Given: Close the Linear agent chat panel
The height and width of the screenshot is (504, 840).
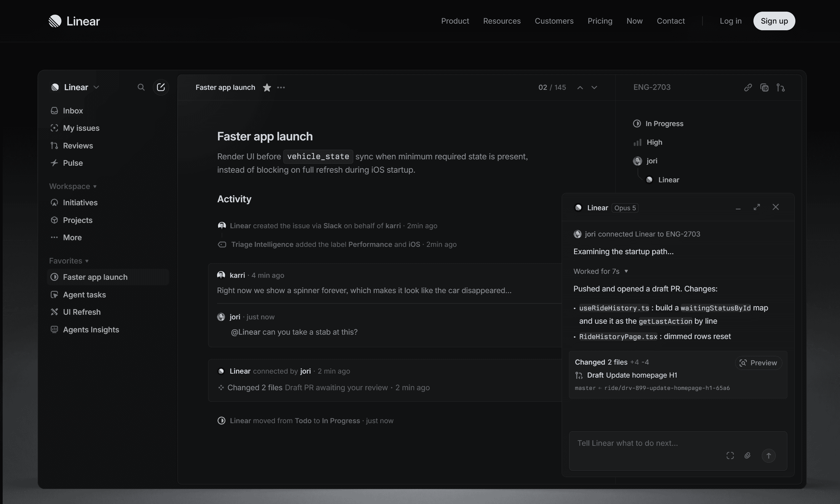Looking at the screenshot, I should (775, 207).
